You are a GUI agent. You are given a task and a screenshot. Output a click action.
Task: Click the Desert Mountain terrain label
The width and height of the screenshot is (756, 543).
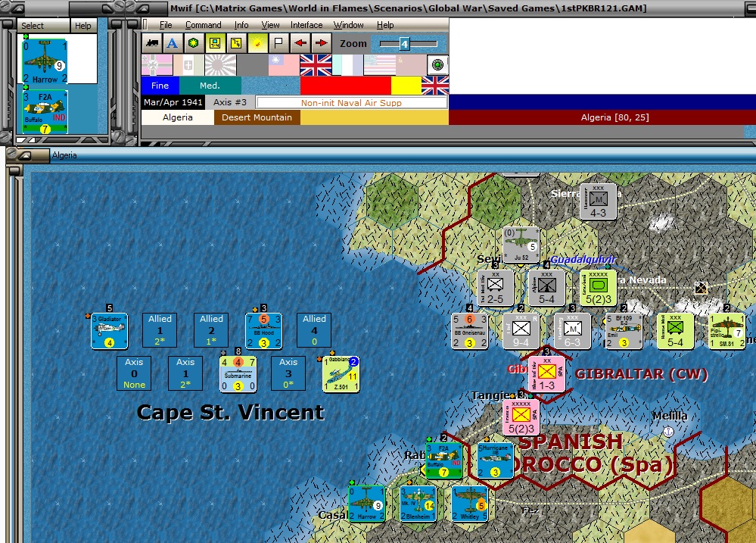tap(257, 117)
